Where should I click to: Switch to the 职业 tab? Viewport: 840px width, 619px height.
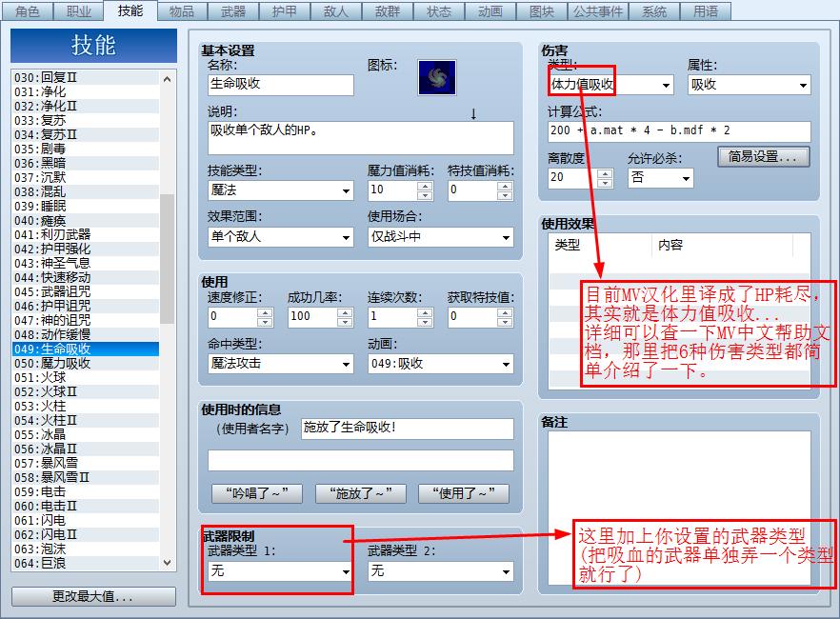[x=79, y=11]
